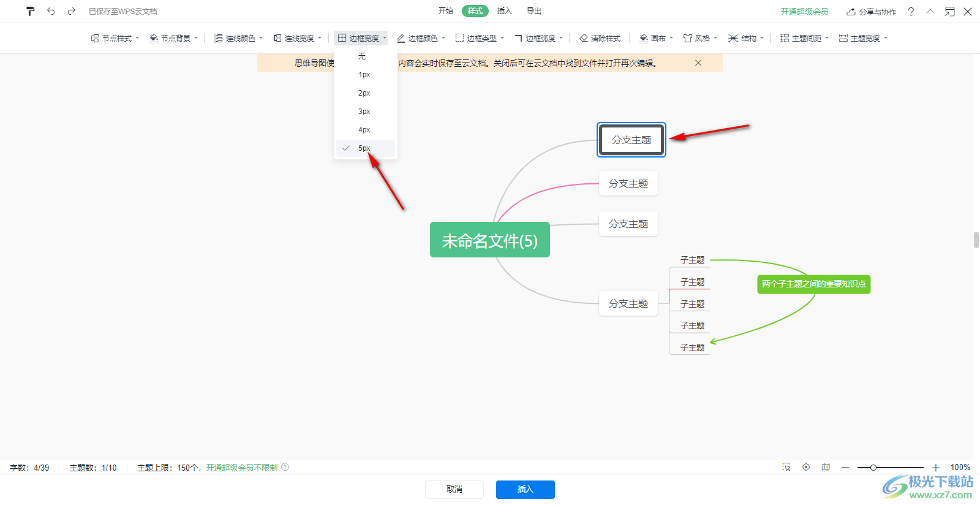Select the bordered 分支主题 node

[x=631, y=140]
